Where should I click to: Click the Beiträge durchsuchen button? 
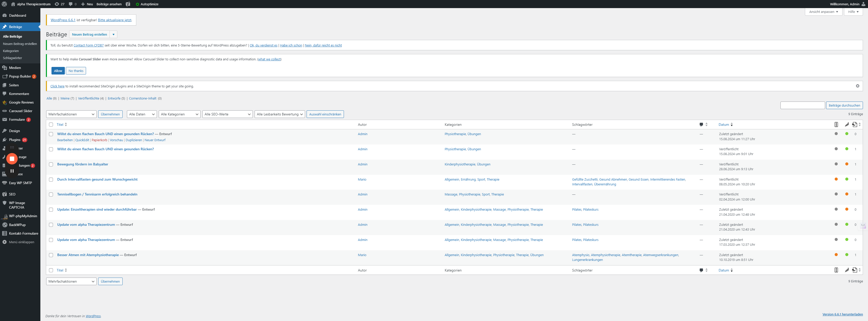(844, 106)
